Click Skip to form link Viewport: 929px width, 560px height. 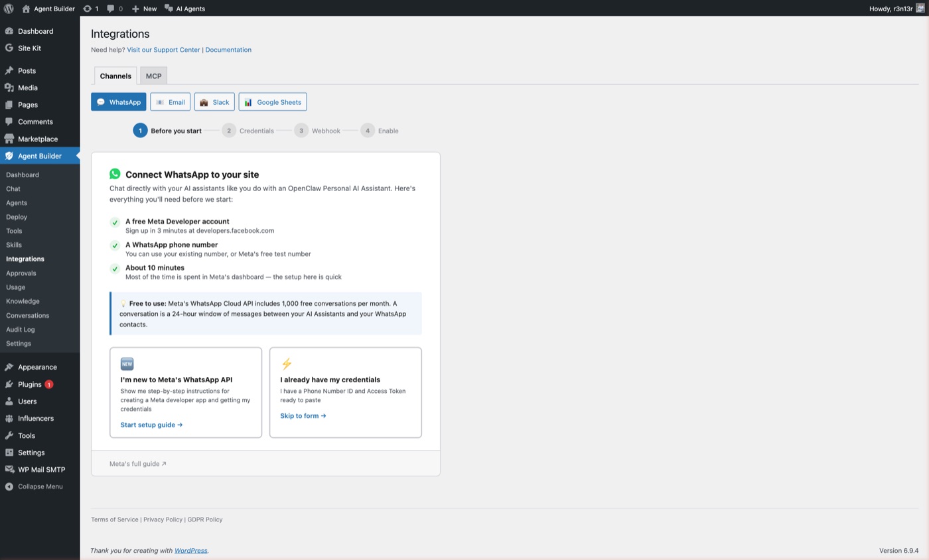303,416
